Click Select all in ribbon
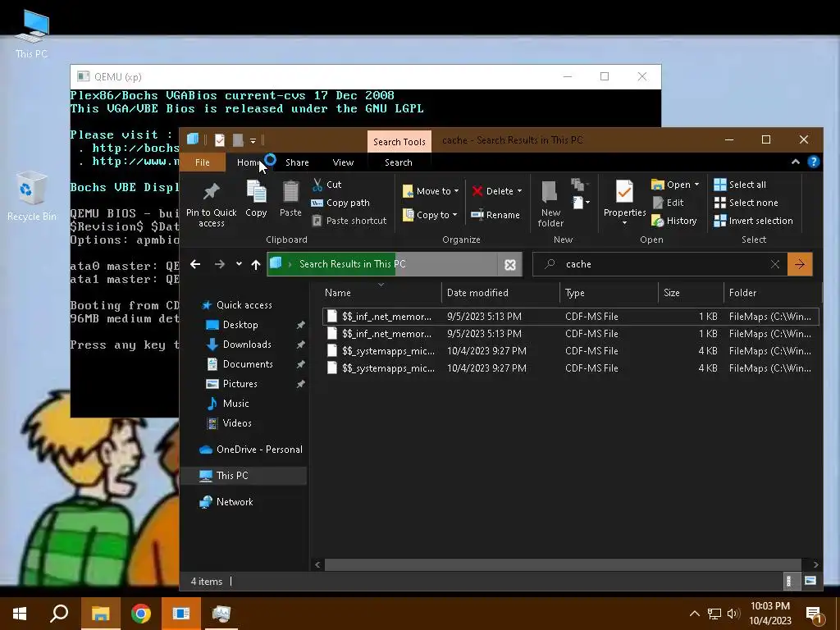The width and height of the screenshot is (840, 630). [740, 185]
